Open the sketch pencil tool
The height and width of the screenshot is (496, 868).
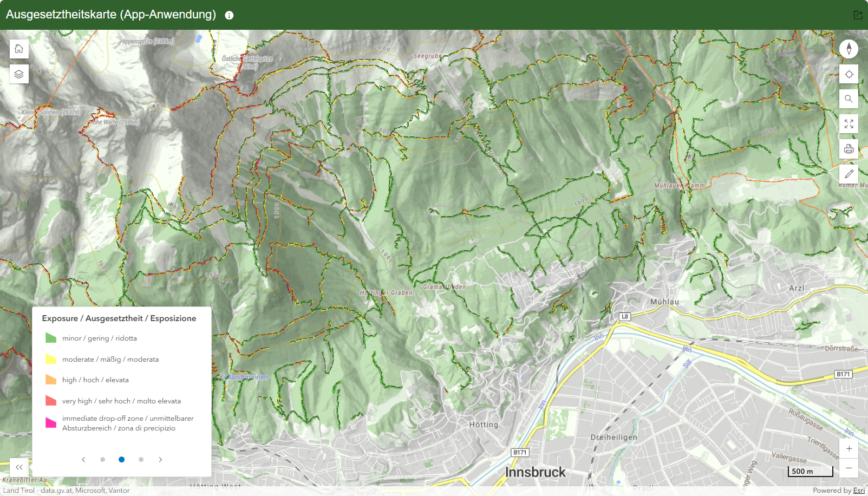(849, 174)
